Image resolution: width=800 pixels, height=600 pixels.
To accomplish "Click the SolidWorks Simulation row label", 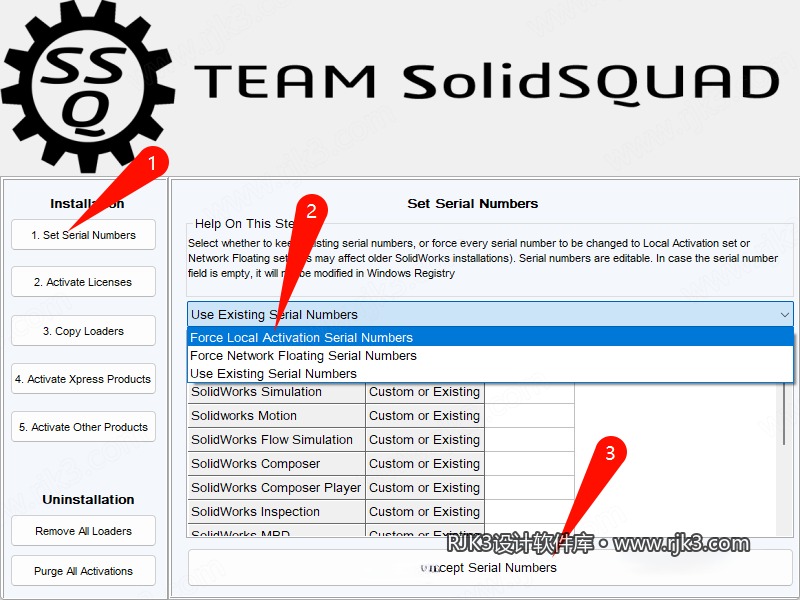I will (x=277, y=392).
